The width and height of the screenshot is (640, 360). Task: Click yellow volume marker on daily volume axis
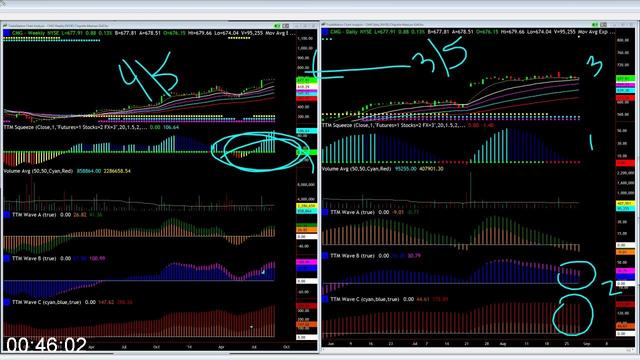click(x=625, y=203)
